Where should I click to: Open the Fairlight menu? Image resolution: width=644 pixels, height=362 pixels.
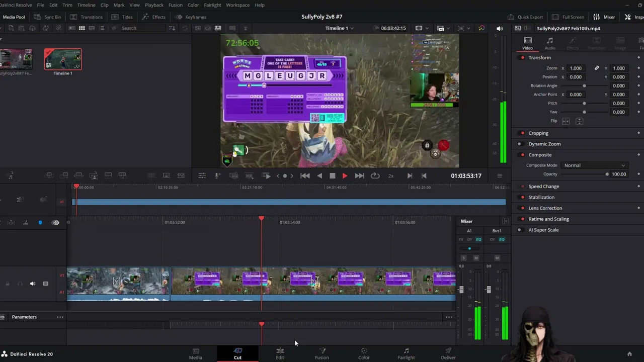click(x=212, y=5)
